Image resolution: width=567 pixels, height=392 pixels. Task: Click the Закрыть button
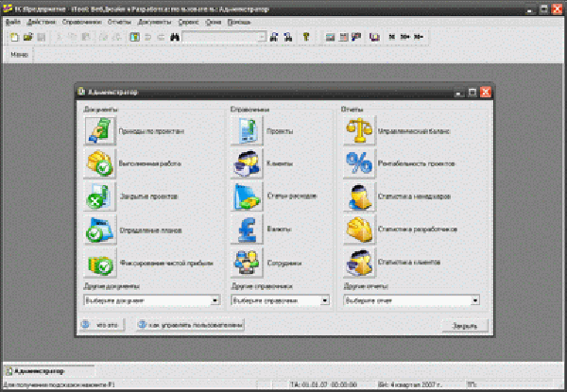(465, 326)
